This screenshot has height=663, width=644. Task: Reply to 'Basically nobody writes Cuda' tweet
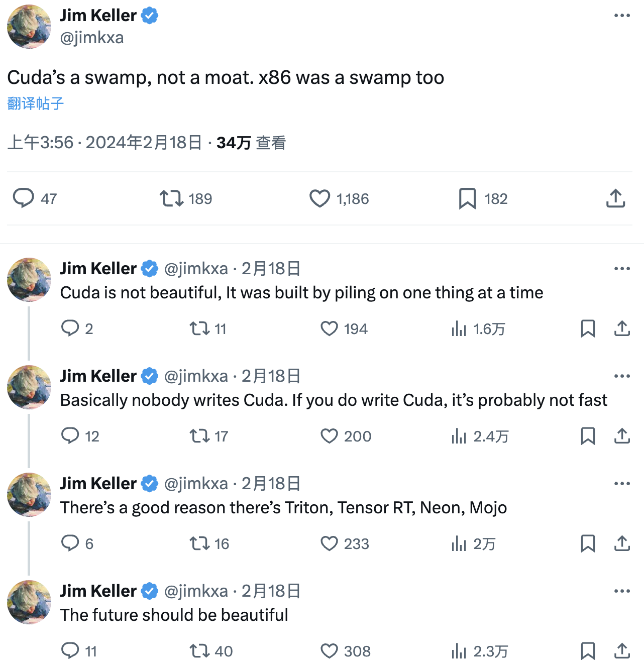point(70,436)
